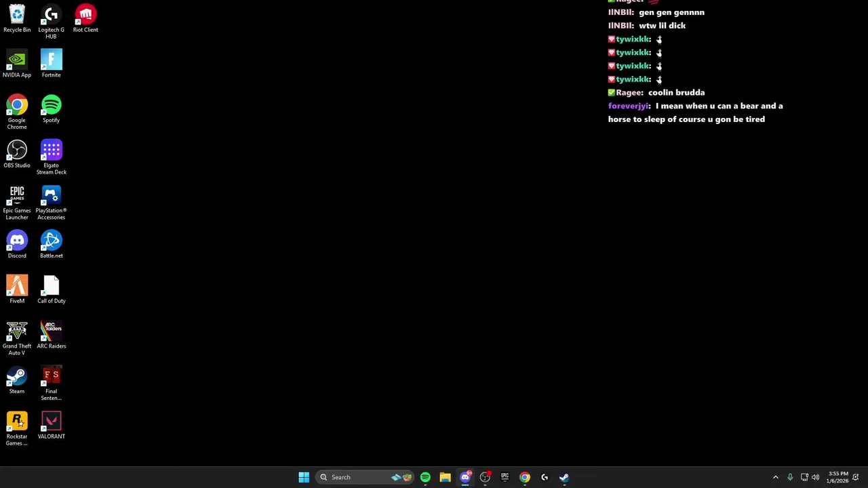Image resolution: width=868 pixels, height=488 pixels.
Task: Select the PlayStation Accessories desktop icon
Action: click(51, 203)
